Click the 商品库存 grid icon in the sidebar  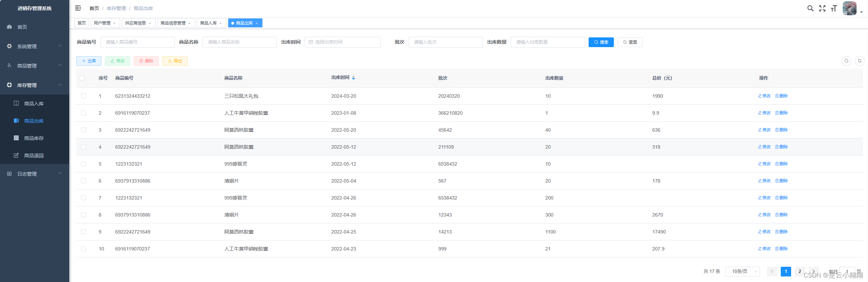coord(16,138)
